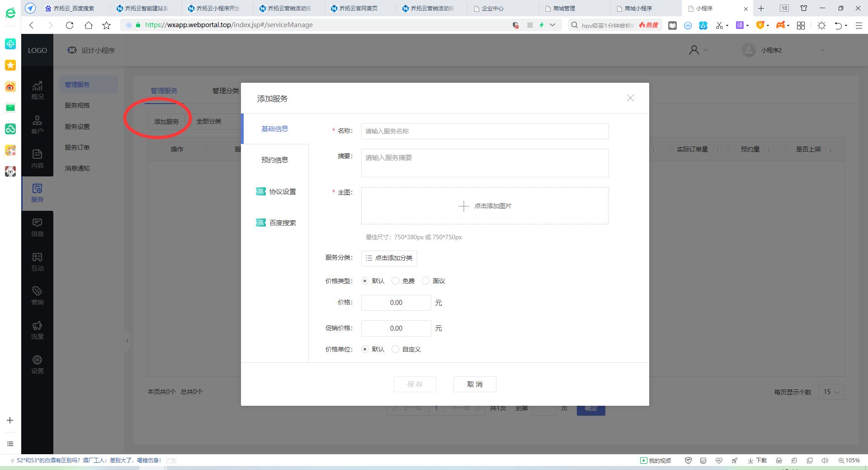Click the 点击添加图片 upload area
This screenshot has width=868, height=470.
485,206
